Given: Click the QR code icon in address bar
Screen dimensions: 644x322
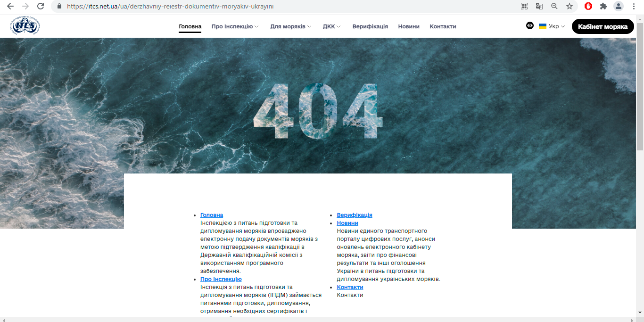Looking at the screenshot, I should click(524, 6).
